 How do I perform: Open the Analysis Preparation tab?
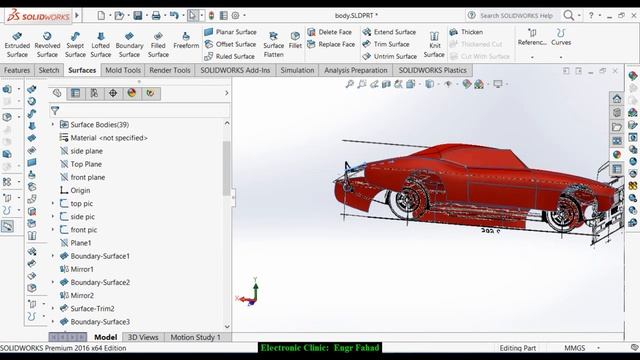[356, 70]
